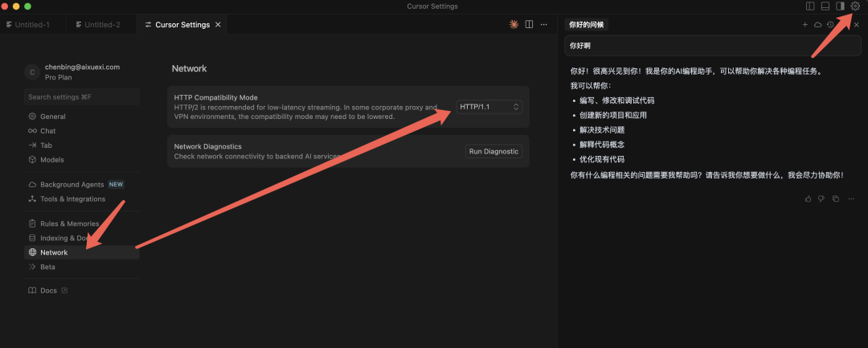Select the Network settings section
Image resolution: width=868 pixels, height=348 pixels.
pyautogui.click(x=82, y=253)
